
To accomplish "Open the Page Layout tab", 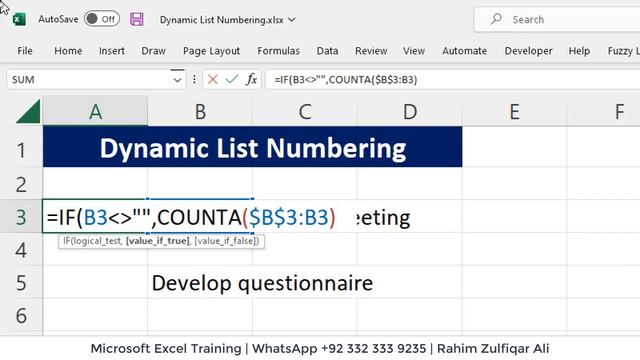I will coord(211,51).
